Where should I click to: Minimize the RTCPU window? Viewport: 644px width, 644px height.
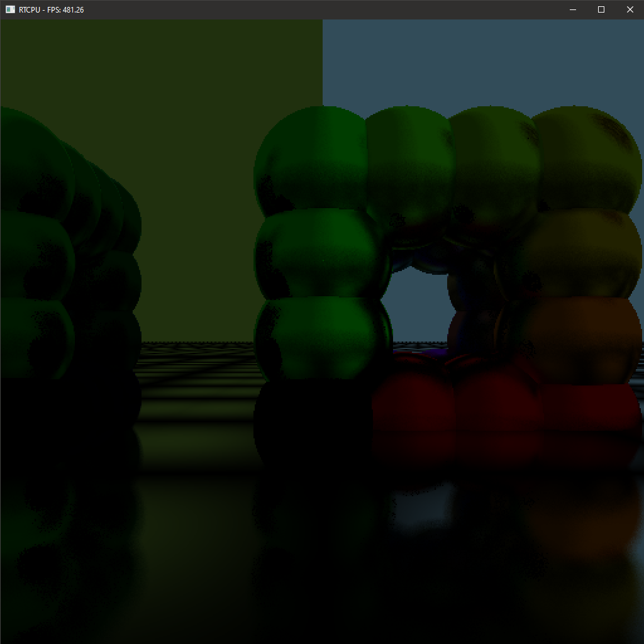572,9
